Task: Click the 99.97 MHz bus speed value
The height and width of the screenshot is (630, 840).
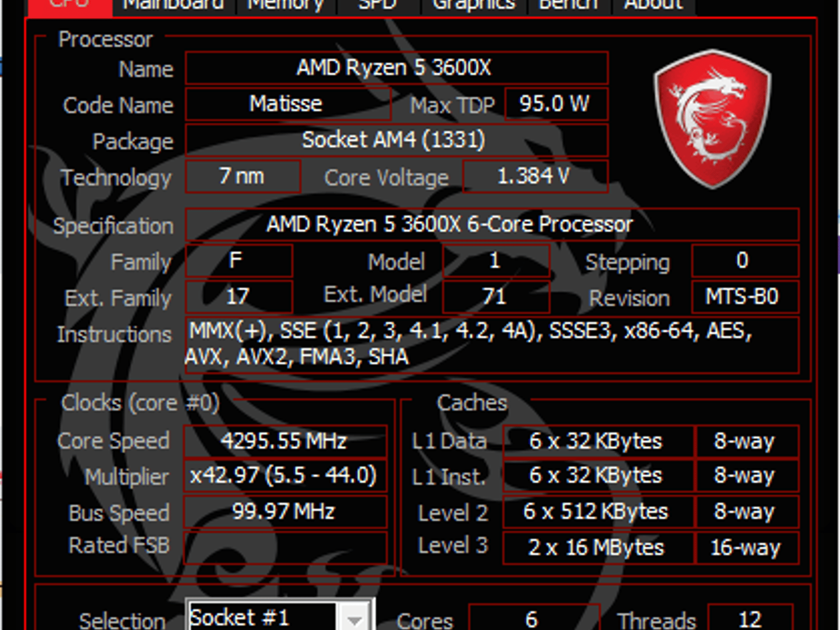Action: (285, 512)
